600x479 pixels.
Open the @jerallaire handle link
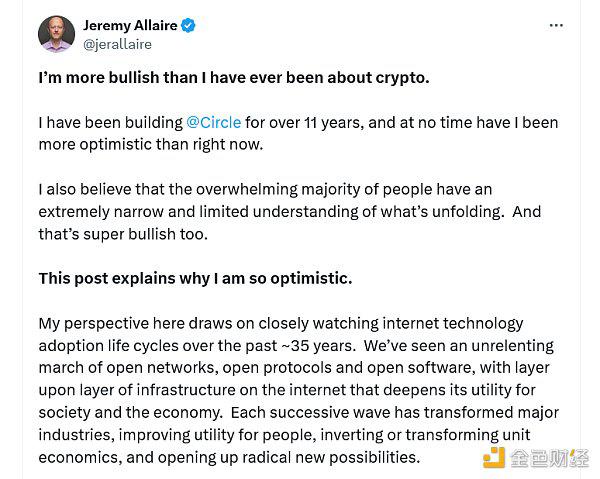(117, 44)
